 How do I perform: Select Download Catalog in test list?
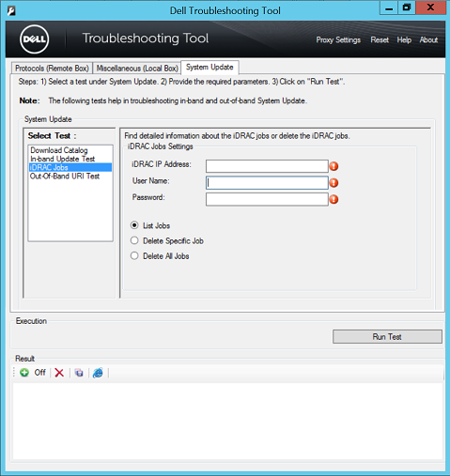click(x=59, y=150)
